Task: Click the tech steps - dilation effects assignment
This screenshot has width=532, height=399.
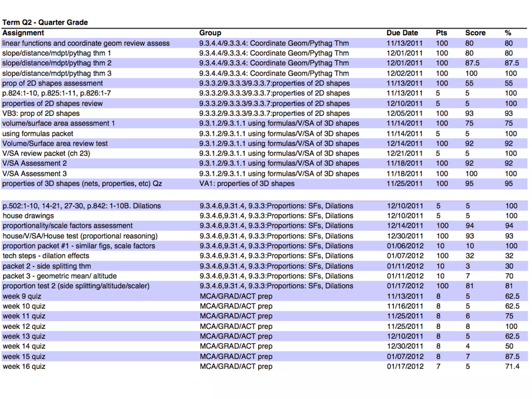Action: (46, 256)
